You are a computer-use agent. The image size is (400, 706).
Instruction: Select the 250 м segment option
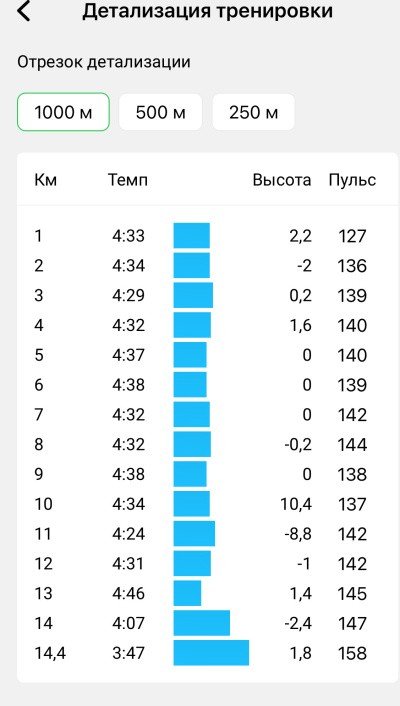click(x=253, y=112)
